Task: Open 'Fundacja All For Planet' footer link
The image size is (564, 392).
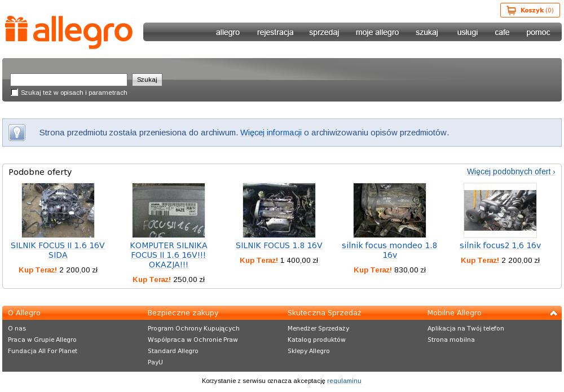Action: coord(42,351)
